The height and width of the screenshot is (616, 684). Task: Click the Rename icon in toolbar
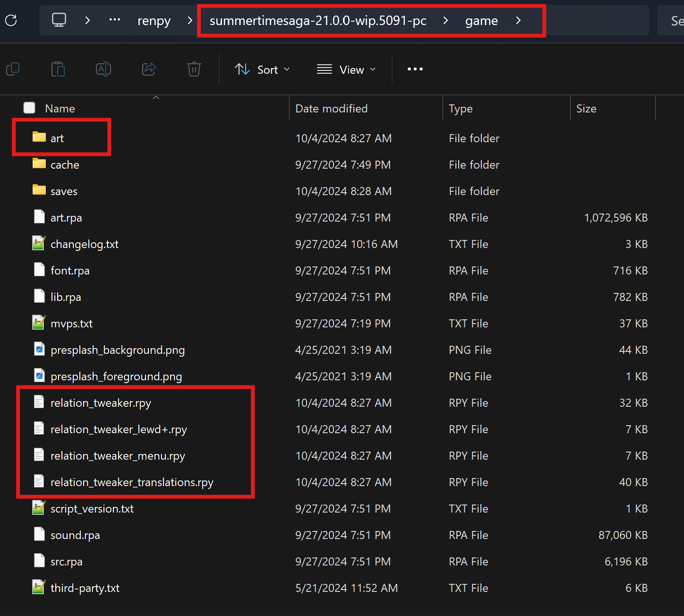tap(103, 69)
